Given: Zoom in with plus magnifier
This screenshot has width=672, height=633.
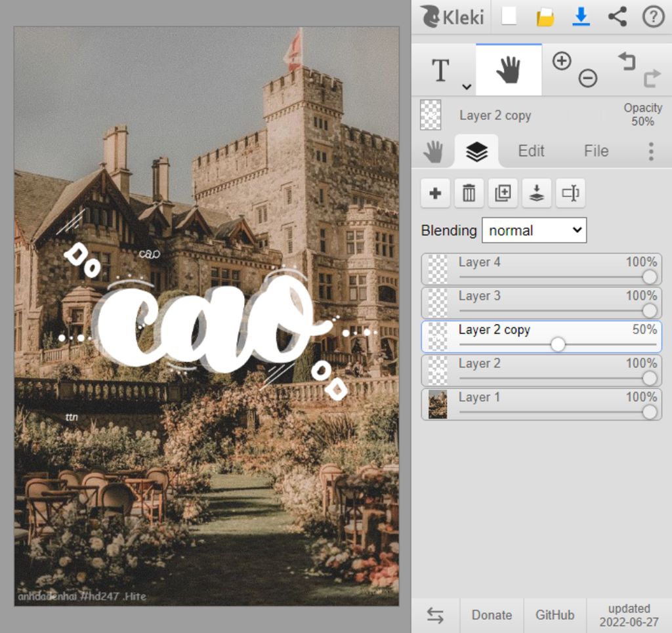Looking at the screenshot, I should 562,61.
